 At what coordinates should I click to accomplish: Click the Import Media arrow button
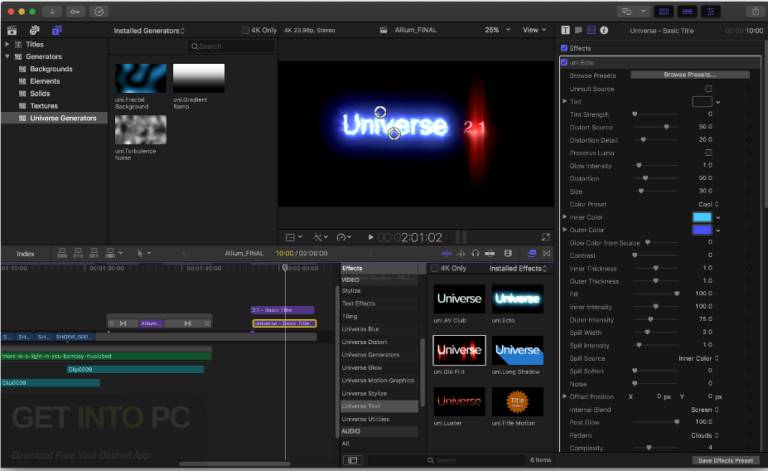tap(51, 11)
